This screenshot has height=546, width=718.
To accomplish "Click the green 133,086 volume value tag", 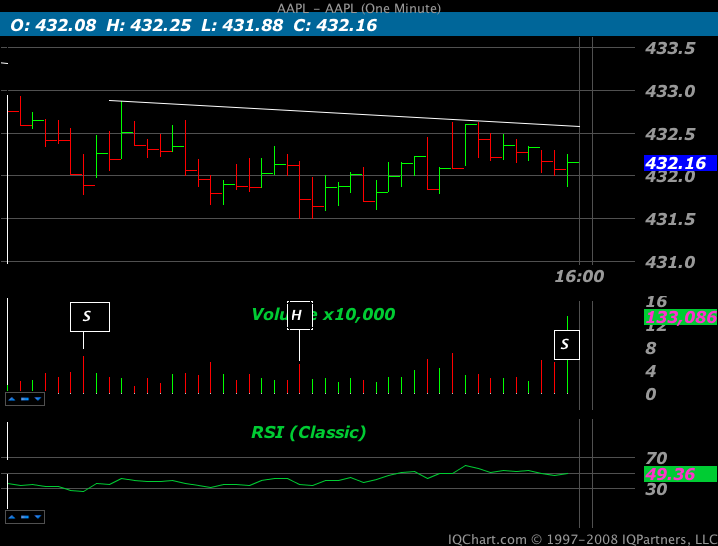I will 680,317.
